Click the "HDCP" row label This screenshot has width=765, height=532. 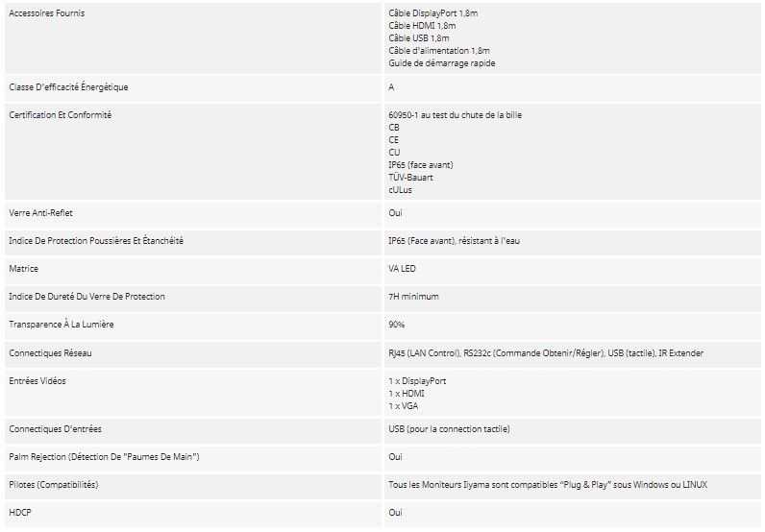pyautogui.click(x=20, y=513)
